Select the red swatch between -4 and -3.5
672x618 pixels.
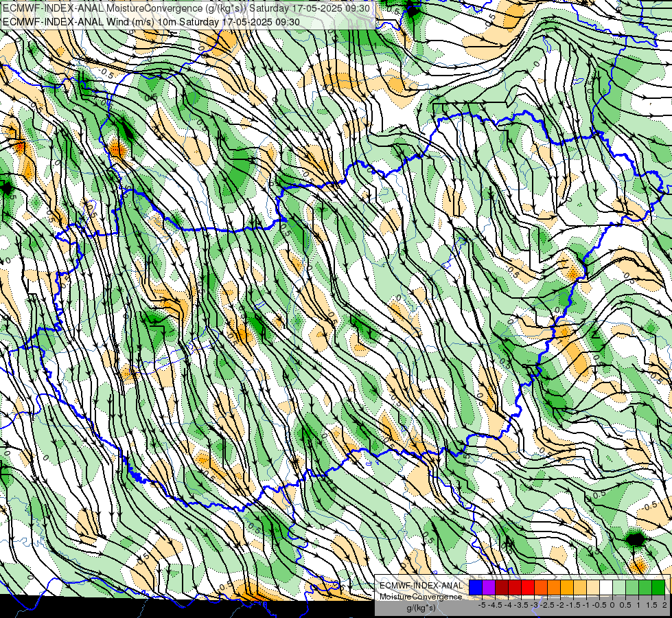point(515,588)
